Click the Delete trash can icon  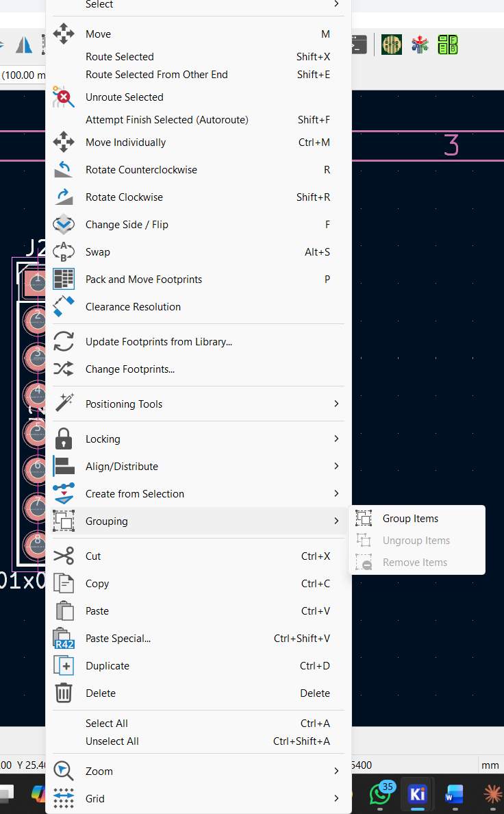pyautogui.click(x=63, y=693)
